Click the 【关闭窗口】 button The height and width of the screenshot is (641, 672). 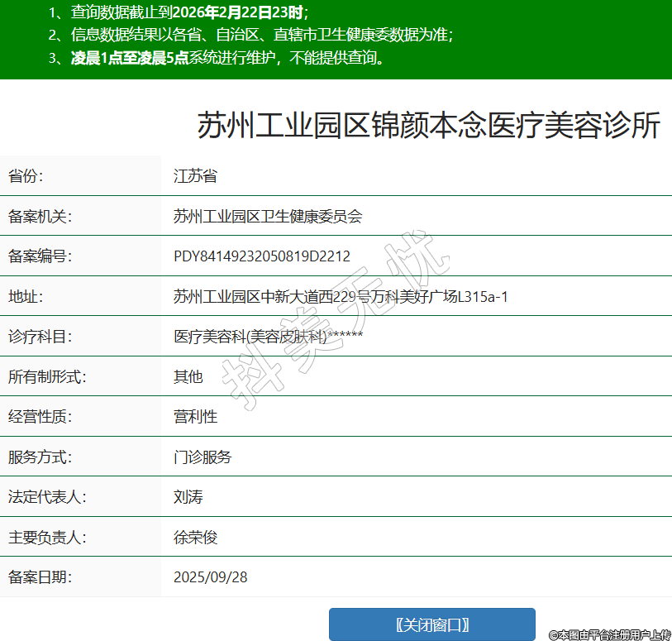coord(431,624)
